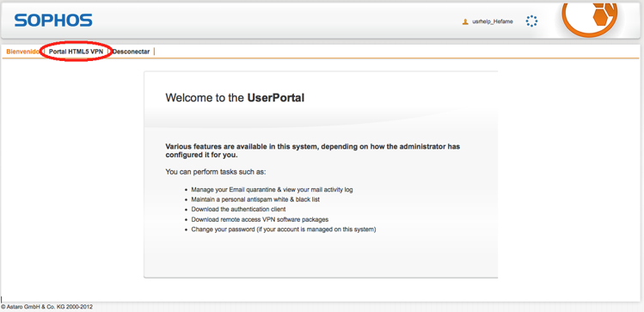644x312 pixels.
Task: Click the Astaro GmbH copyright footer text
Action: [x=46, y=307]
